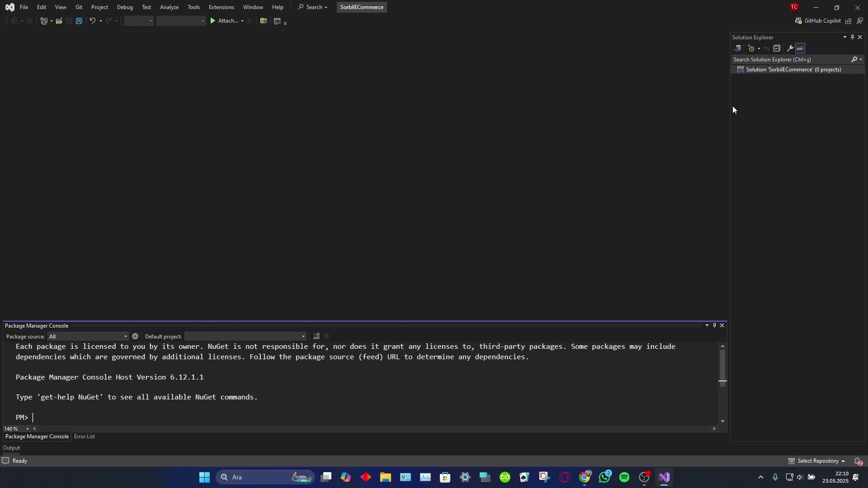Toggle Solution Explorer views switch icon

pos(737,48)
